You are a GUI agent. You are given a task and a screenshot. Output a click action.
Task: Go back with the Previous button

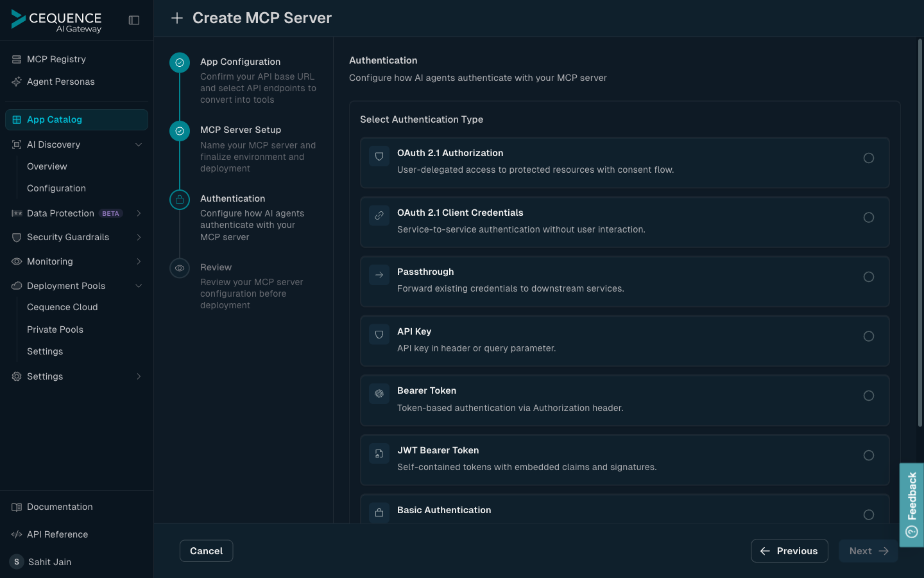tap(789, 551)
